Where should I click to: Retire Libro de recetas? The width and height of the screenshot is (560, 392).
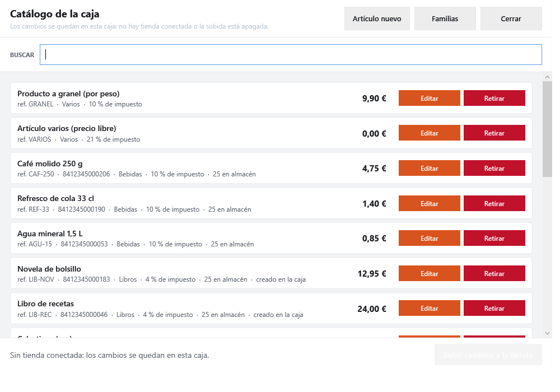(494, 308)
